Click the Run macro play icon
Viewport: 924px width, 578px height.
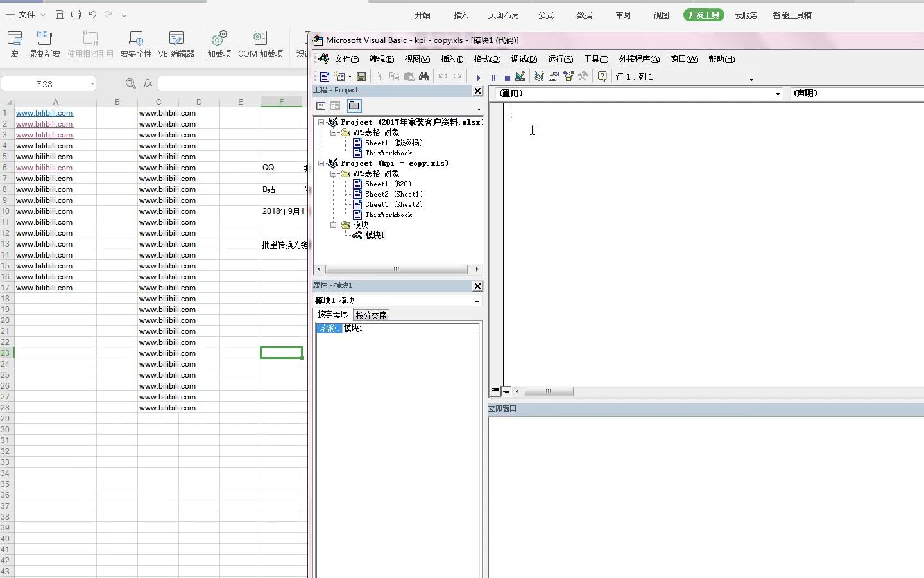[479, 77]
